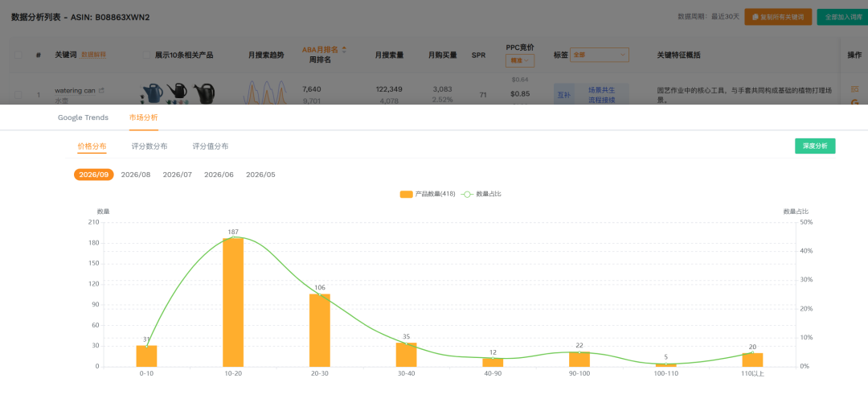The image size is (868, 399).
Task: Expand the 标签 全部 dropdown
Action: (600, 55)
